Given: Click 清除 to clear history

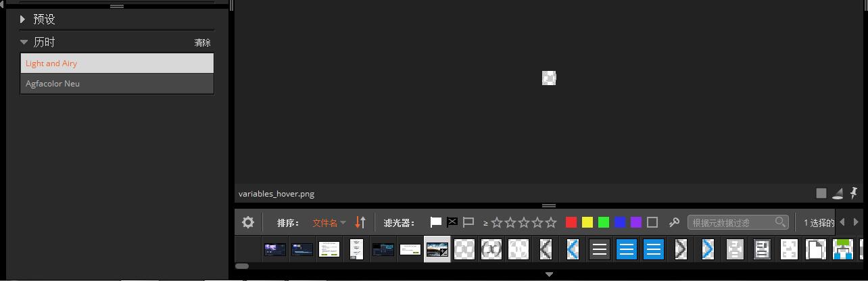Looking at the screenshot, I should [x=202, y=43].
